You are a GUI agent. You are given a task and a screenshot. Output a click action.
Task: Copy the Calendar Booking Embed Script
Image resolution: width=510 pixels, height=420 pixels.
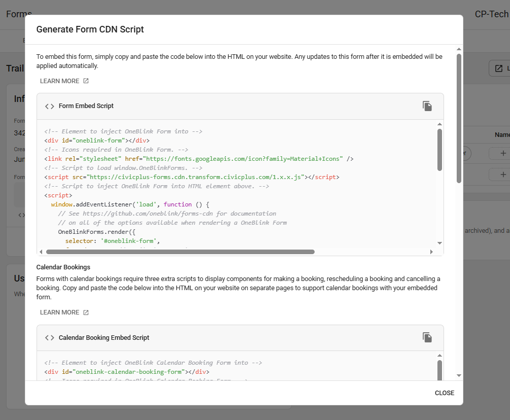[x=427, y=337]
